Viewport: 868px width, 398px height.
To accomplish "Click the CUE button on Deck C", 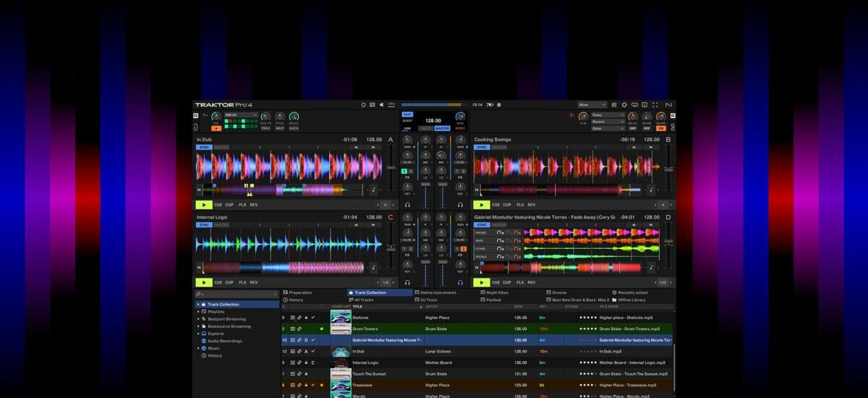I will point(218,282).
